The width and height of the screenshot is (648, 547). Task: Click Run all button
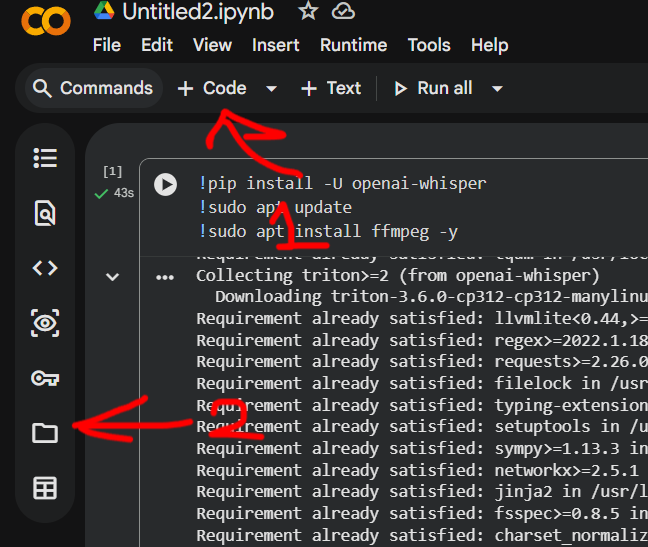(433, 88)
